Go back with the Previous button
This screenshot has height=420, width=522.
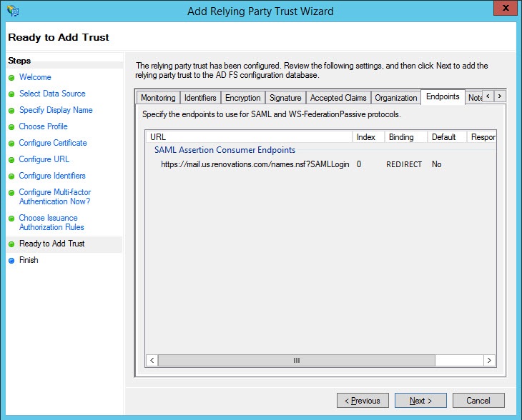363,401
